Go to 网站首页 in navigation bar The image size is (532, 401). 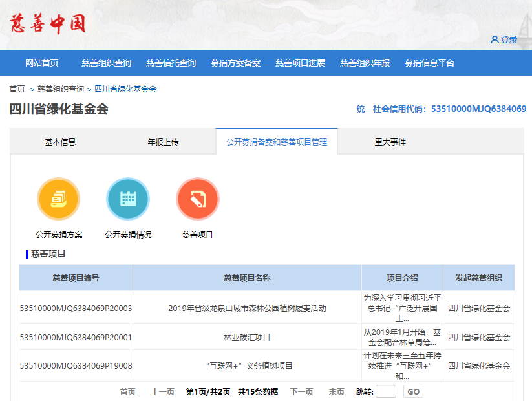click(x=42, y=63)
